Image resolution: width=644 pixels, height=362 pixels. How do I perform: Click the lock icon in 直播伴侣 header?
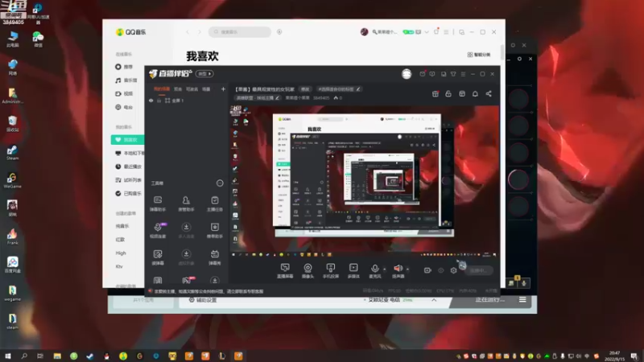point(448,94)
